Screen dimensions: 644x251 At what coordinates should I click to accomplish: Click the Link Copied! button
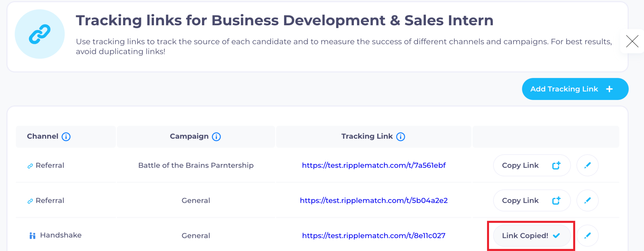[531, 236]
